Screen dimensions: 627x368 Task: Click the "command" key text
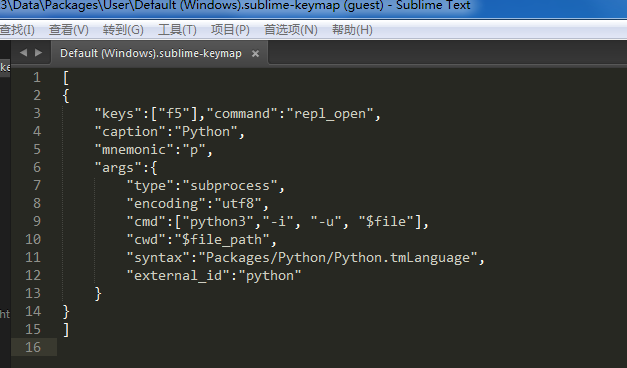242,114
